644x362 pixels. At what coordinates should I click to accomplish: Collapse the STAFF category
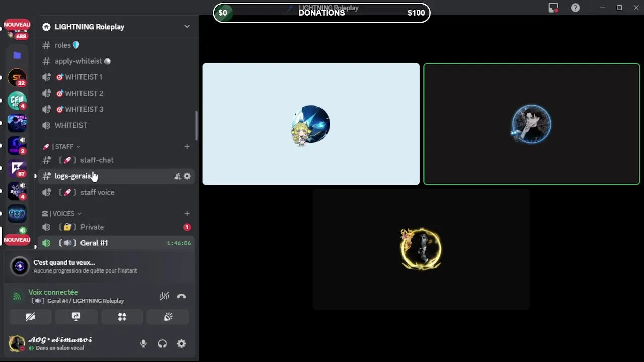click(61, 147)
